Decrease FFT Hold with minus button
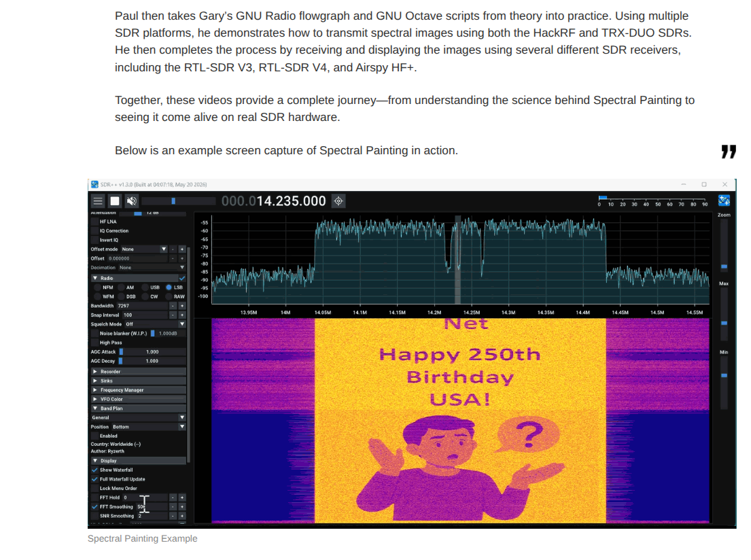This screenshot has width=751, height=560. pos(173,497)
